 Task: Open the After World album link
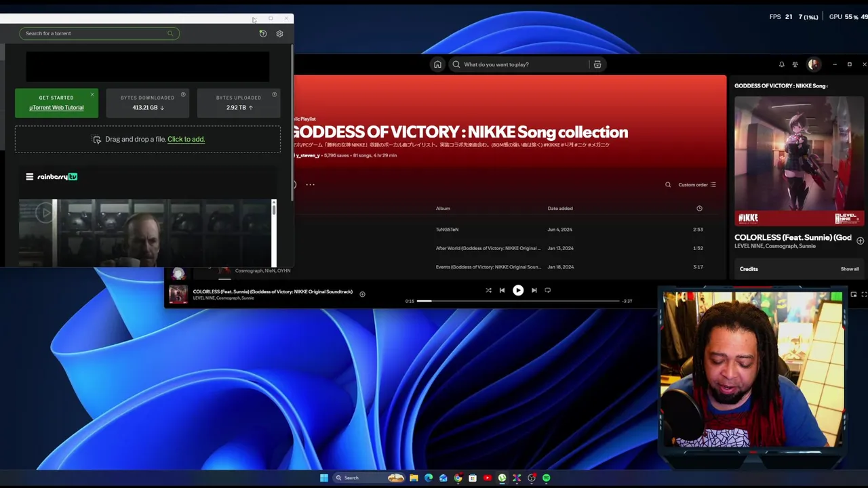click(488, 248)
